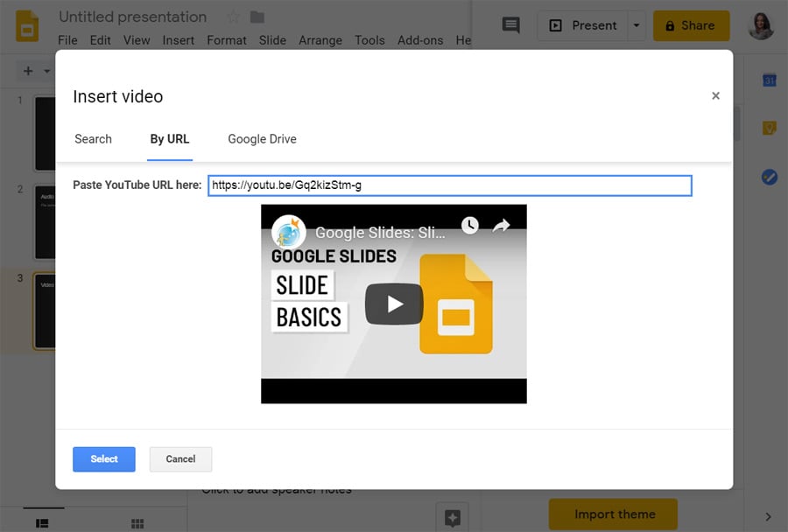Click the video share arrow icon
This screenshot has height=532, width=788.
(x=501, y=226)
